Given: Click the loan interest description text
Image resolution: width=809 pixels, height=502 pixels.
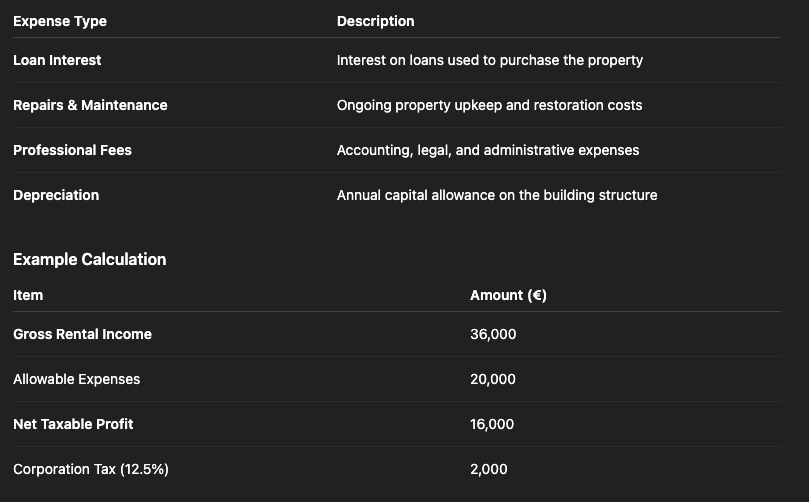Looking at the screenshot, I should pyautogui.click(x=489, y=60).
